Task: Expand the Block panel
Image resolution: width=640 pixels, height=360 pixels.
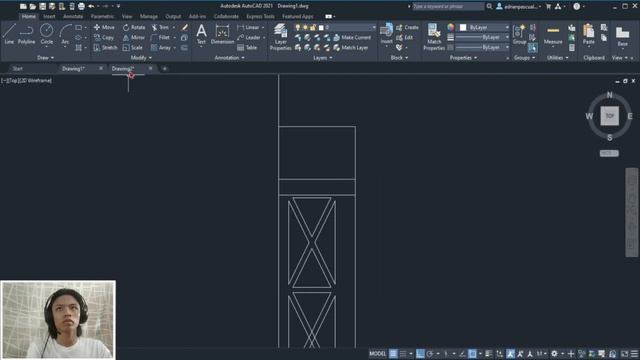Action: coord(399,58)
